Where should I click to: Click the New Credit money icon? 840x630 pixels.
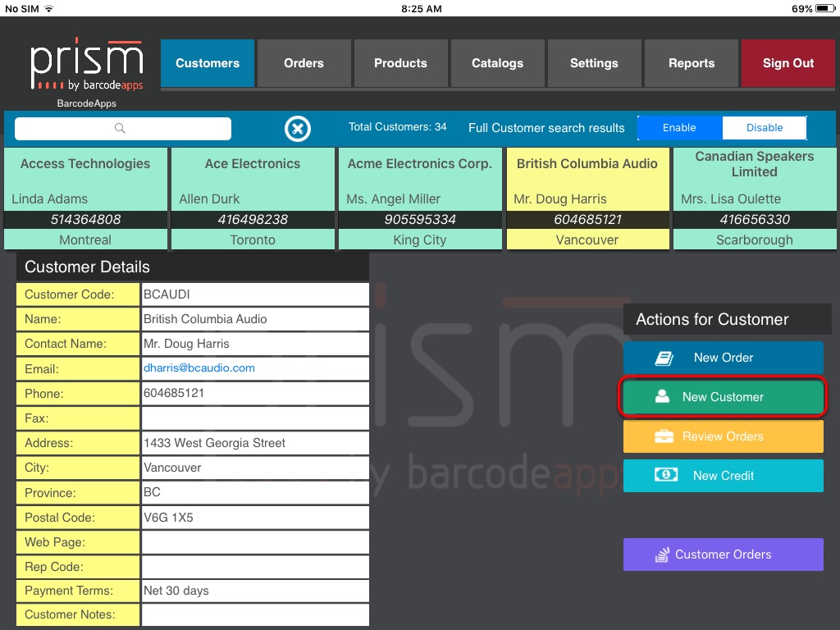pyautogui.click(x=666, y=475)
